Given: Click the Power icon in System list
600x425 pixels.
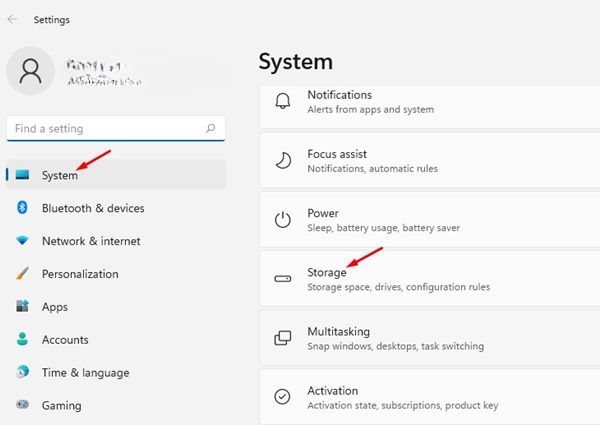Looking at the screenshot, I should coord(283,220).
